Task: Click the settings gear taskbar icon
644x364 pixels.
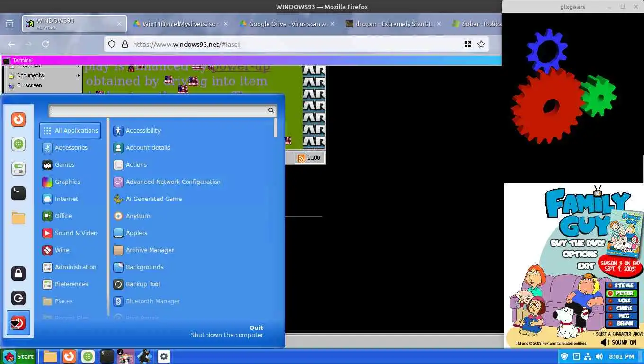Action: point(164,356)
